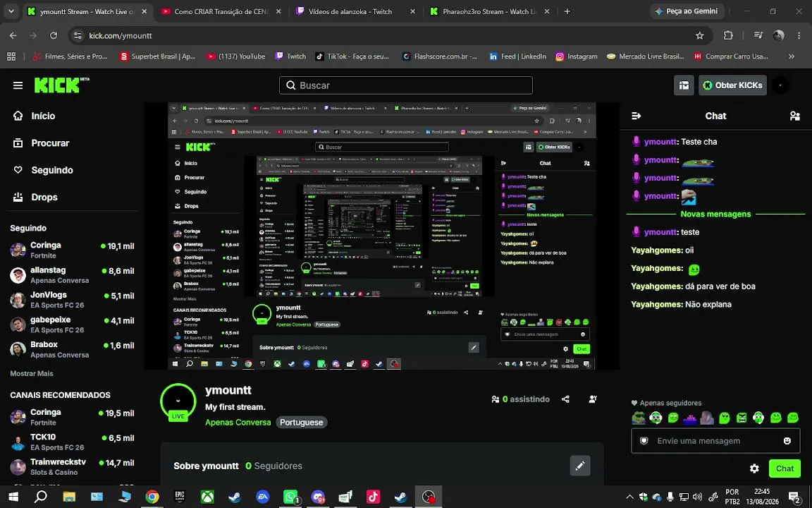
Task: Click the icon right of the share icon
Action: pyautogui.click(x=593, y=399)
